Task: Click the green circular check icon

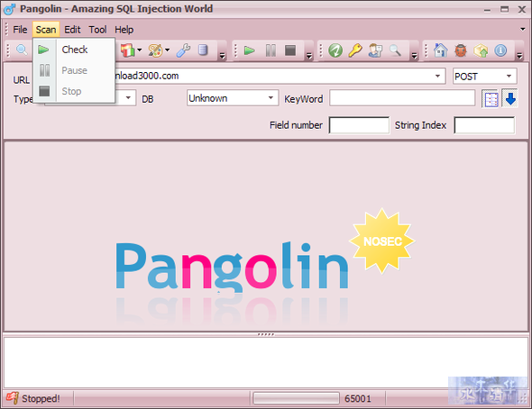Action: click(x=335, y=50)
